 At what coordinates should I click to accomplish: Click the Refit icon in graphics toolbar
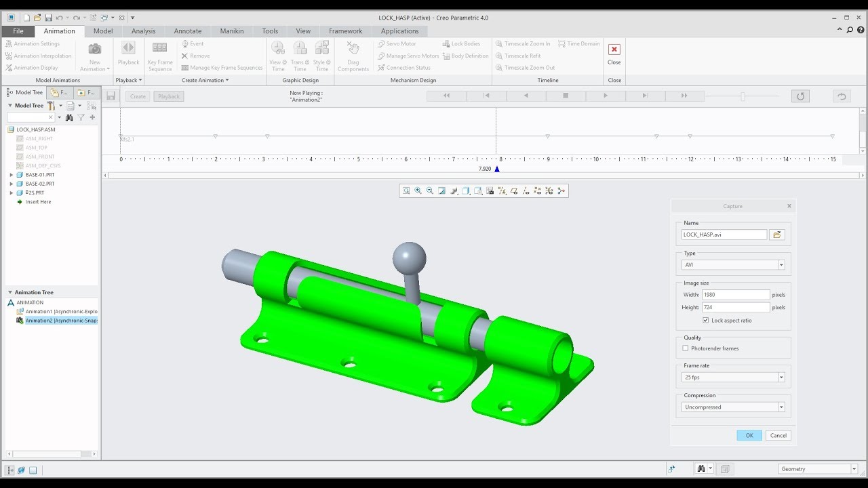(406, 191)
